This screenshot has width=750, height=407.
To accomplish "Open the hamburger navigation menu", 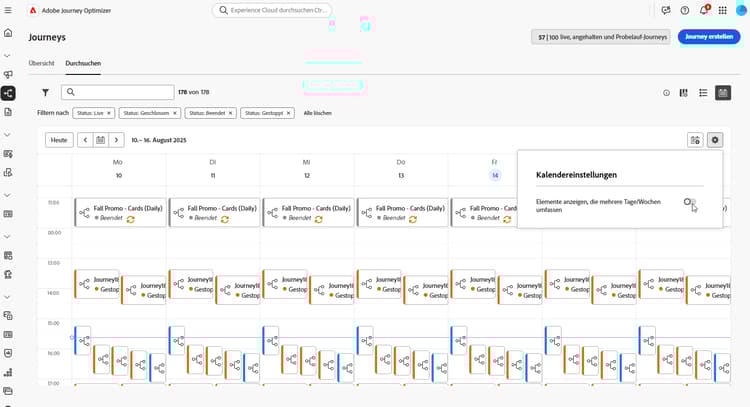I will pyautogui.click(x=8, y=10).
